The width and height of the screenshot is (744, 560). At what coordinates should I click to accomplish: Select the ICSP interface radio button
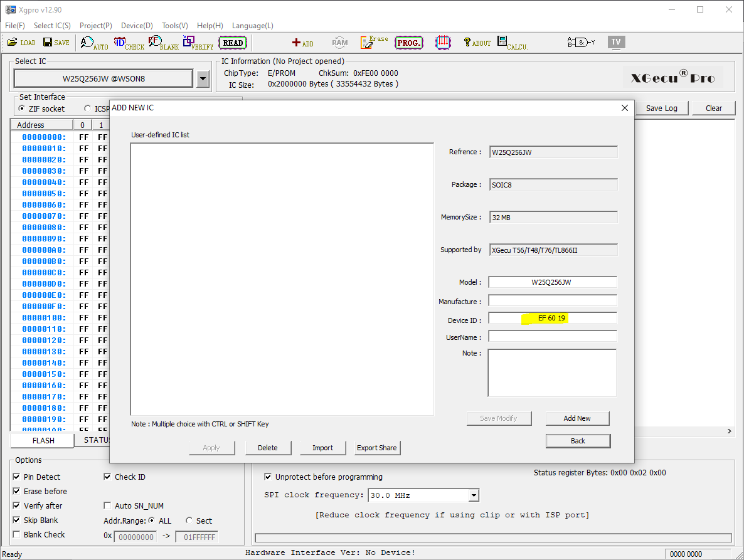coord(87,108)
